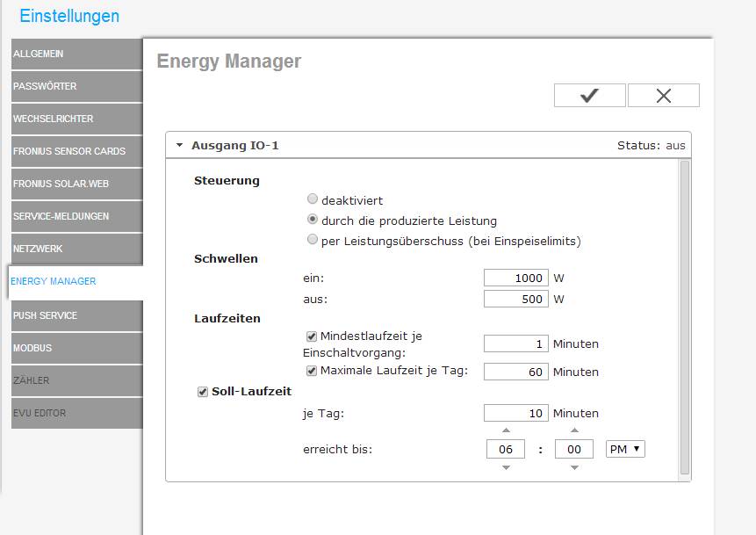The width and height of the screenshot is (756, 535).
Task: Click the 'Energy Manager' page title
Action: point(229,61)
